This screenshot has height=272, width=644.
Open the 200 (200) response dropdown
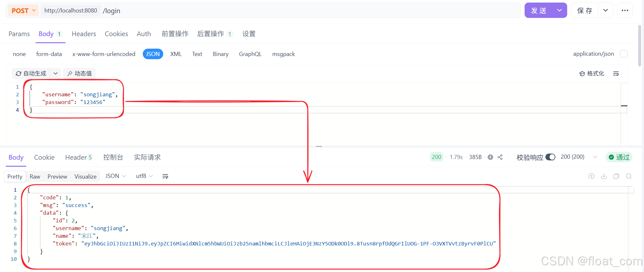pos(579,157)
